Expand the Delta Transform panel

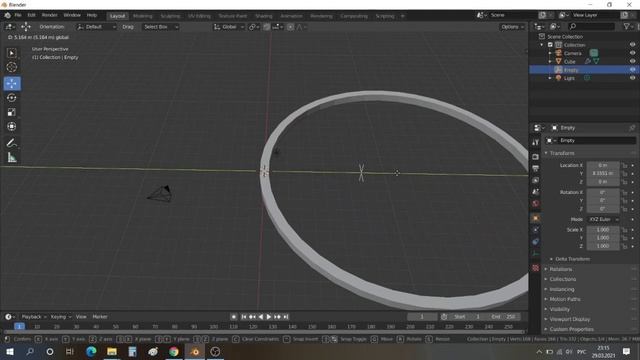pos(572,259)
